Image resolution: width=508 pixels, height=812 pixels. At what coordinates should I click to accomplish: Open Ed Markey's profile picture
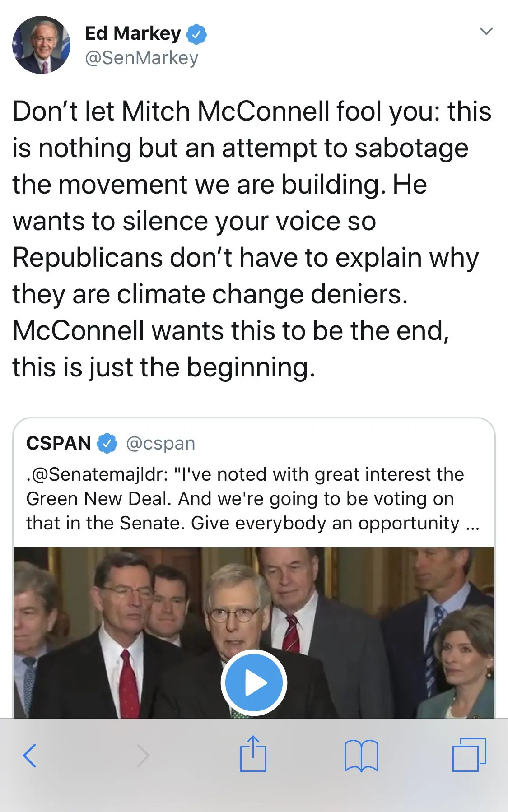(x=41, y=45)
